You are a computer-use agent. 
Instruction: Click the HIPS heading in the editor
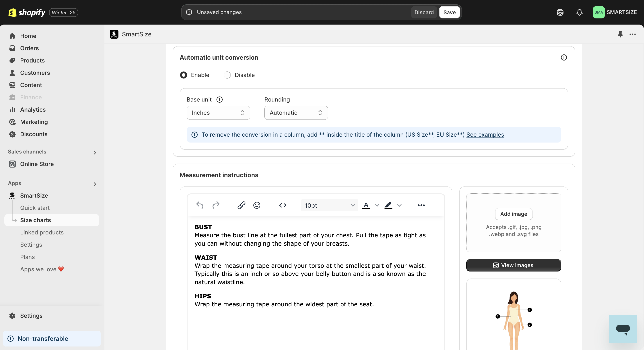[x=203, y=296]
